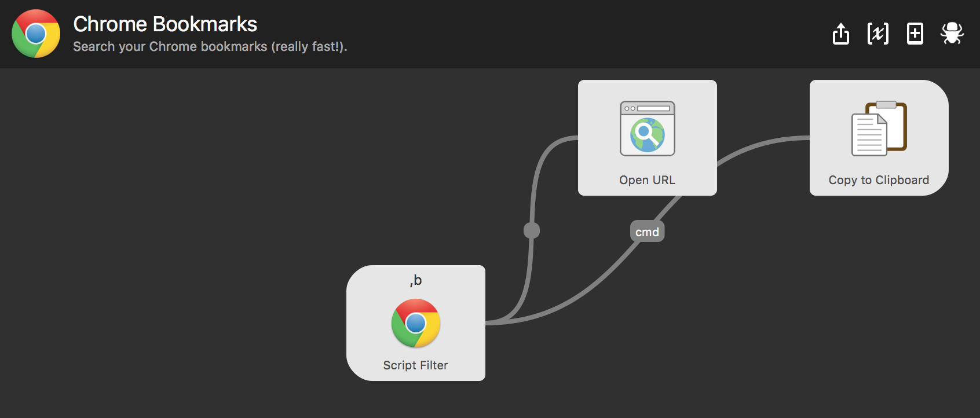Click the Chrome workflow logo in header
Viewport: 980px width, 418px height.
[36, 34]
